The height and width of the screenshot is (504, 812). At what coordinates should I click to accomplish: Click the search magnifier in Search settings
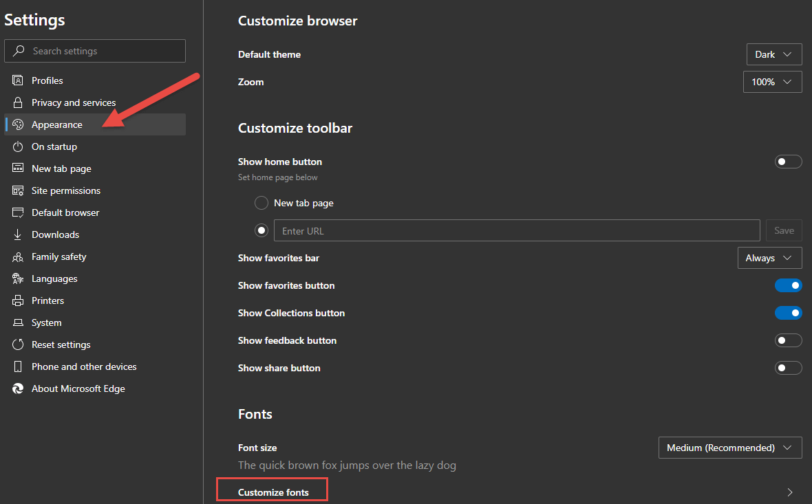pyautogui.click(x=20, y=51)
